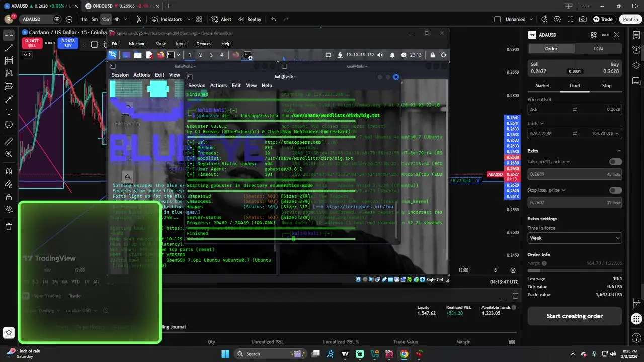Select the Zoom In tool
The height and width of the screenshot is (362, 644).
[x=9, y=154]
